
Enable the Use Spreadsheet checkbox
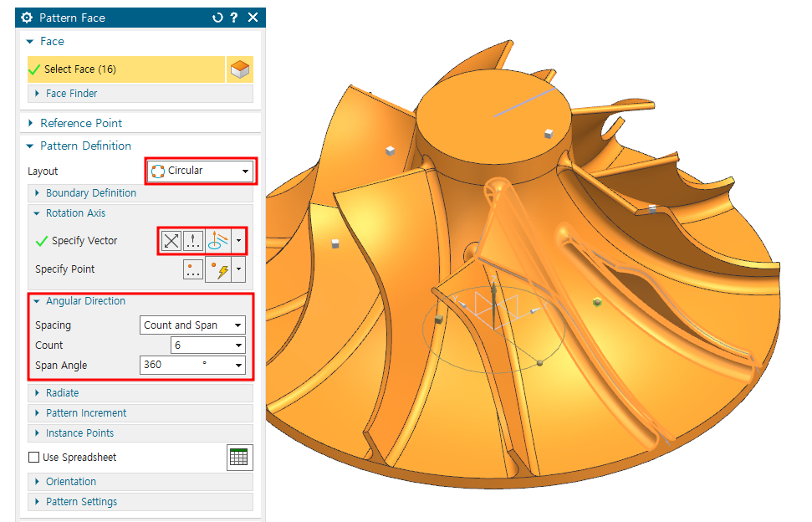coord(34,458)
